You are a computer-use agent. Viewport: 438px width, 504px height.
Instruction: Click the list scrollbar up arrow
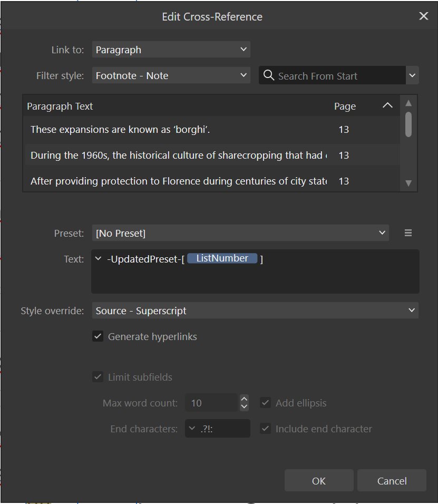point(408,103)
